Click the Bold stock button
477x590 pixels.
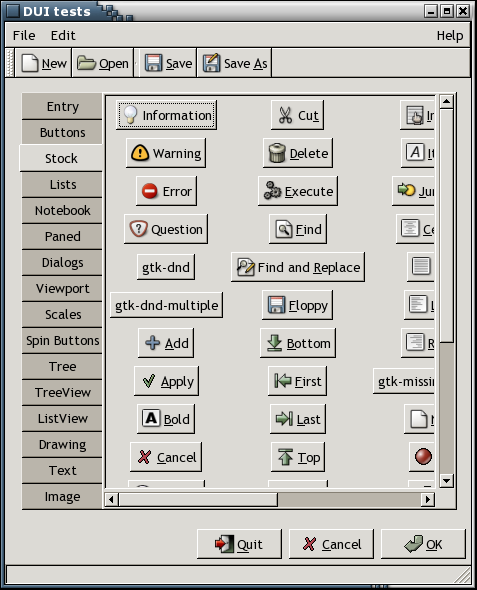(166, 419)
